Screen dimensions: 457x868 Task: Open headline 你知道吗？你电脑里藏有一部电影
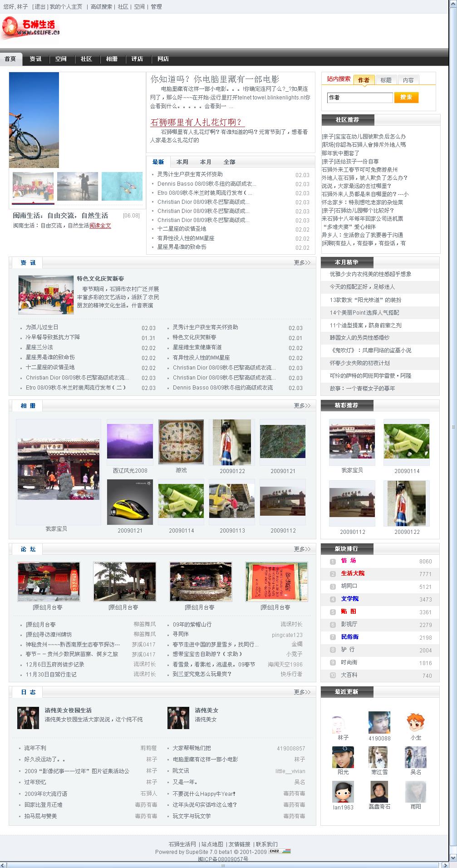point(215,79)
